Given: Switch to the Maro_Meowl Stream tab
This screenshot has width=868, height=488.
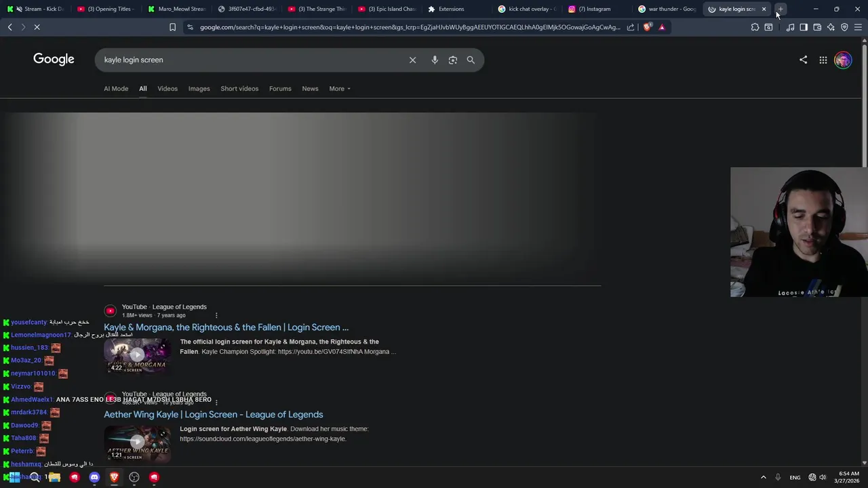Looking at the screenshot, I should [176, 9].
